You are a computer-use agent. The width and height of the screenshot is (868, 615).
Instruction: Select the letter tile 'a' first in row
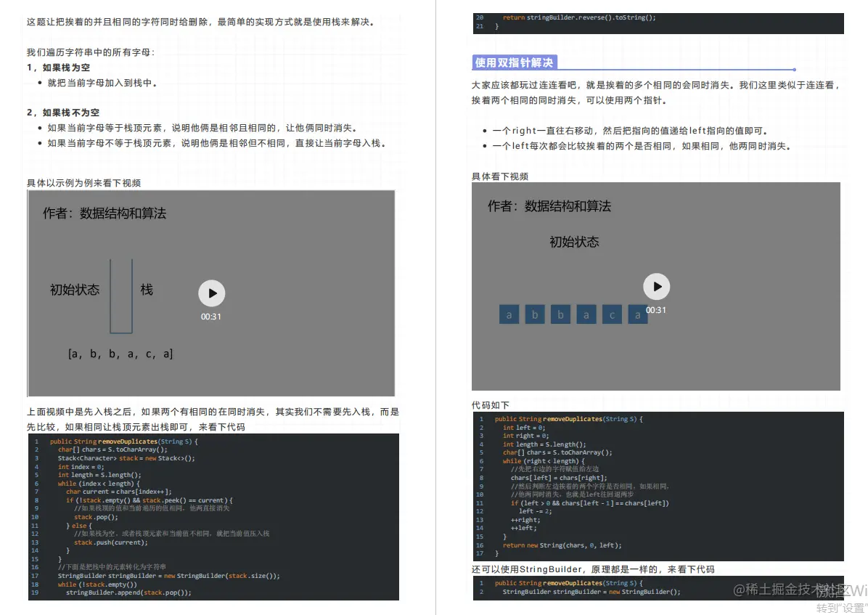pos(509,314)
